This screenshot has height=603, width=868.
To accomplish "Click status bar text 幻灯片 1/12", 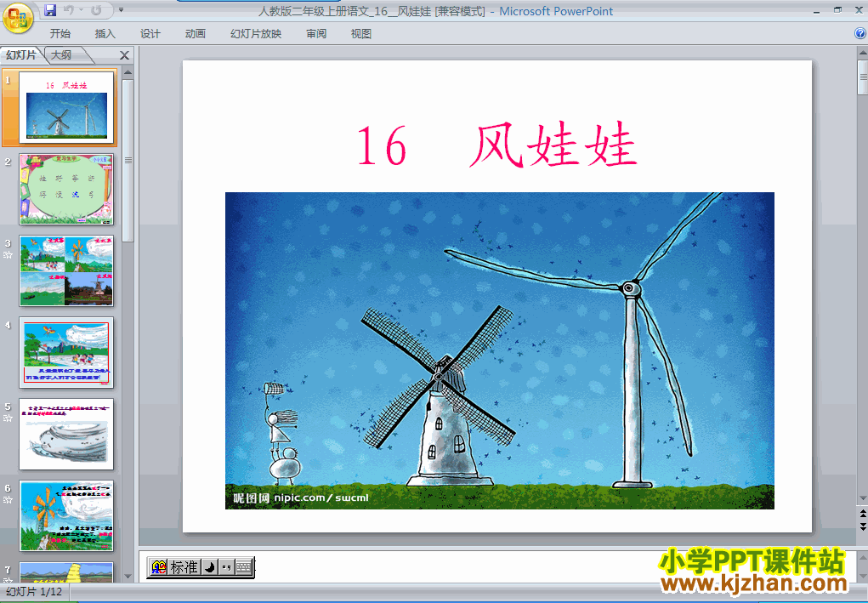I will point(34,592).
